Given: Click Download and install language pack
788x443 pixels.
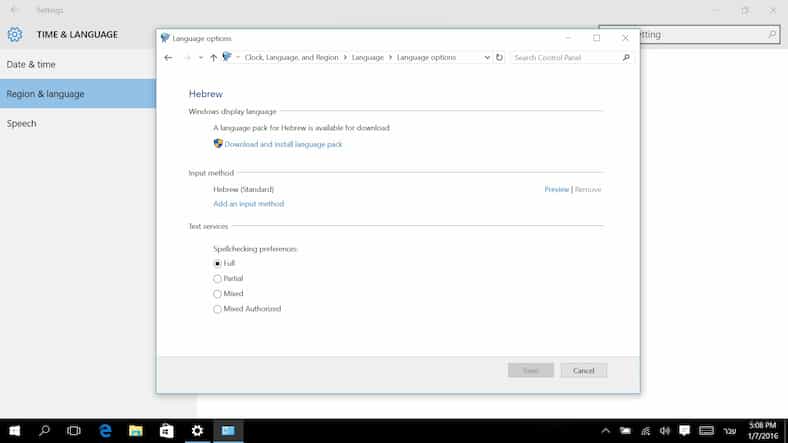Looking at the screenshot, I should (x=283, y=144).
